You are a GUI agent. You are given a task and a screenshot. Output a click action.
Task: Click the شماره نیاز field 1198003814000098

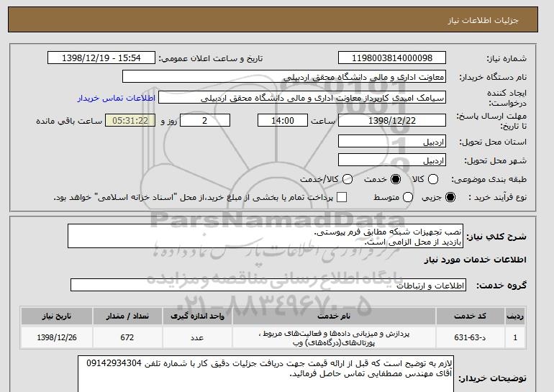pos(392,58)
